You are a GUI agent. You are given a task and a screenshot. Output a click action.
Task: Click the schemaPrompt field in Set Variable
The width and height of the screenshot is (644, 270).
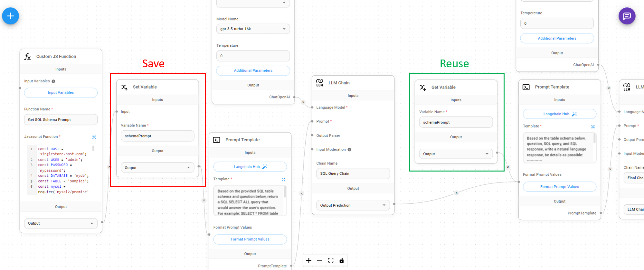pyautogui.click(x=157, y=136)
